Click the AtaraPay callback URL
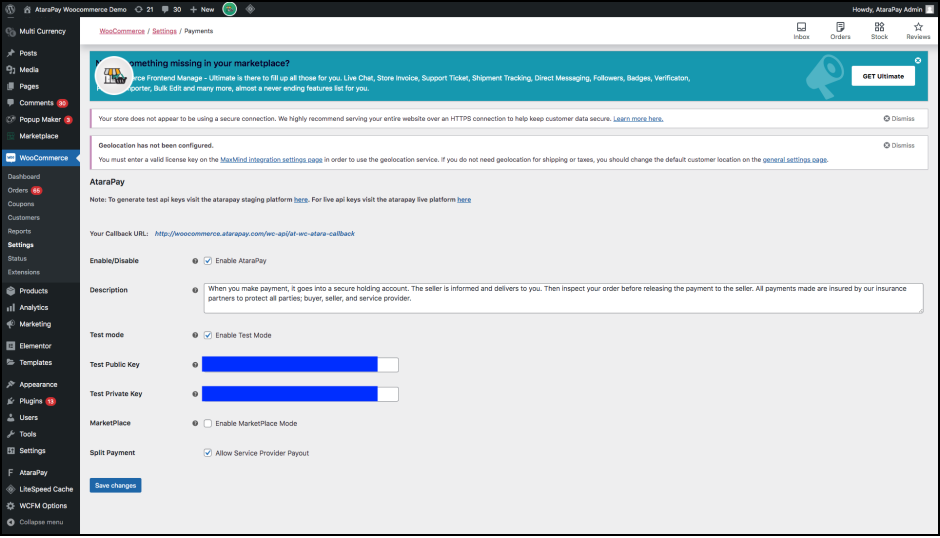940x538 pixels. tap(255, 234)
